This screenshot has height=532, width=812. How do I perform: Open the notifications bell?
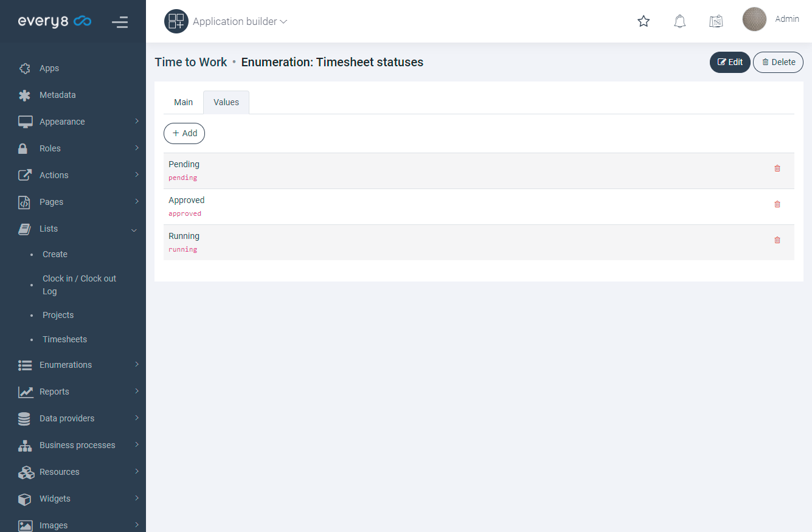click(x=680, y=21)
